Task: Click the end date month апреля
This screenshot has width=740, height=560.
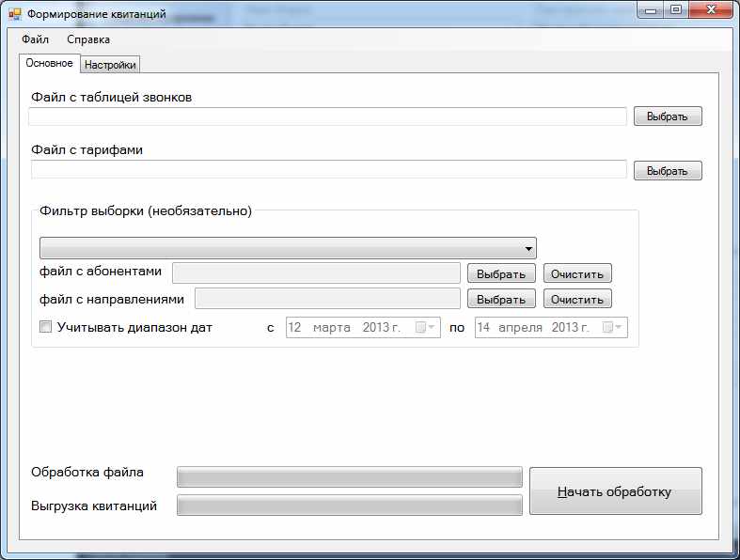Action: [x=520, y=327]
